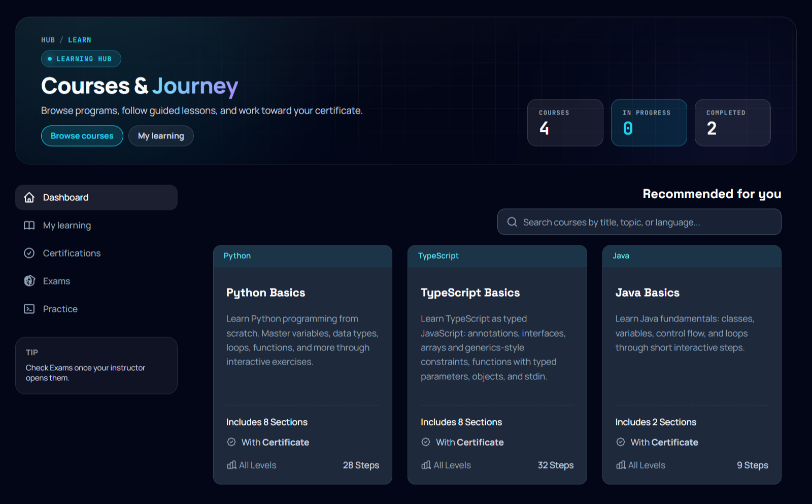The height and width of the screenshot is (504, 812).
Task: Click the My learning book icon
Action: point(29,225)
